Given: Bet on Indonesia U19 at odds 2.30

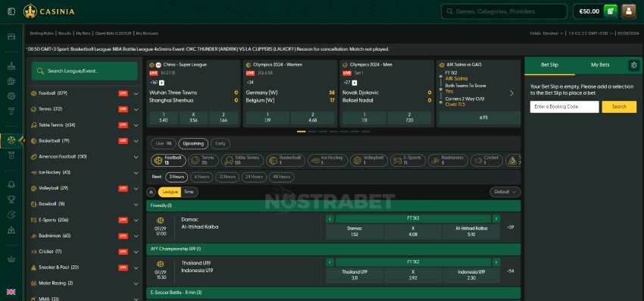Looking at the screenshot, I should coord(471,275).
